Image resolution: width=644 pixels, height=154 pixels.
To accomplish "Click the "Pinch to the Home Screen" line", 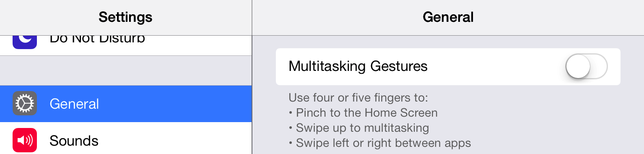I will [363, 113].
